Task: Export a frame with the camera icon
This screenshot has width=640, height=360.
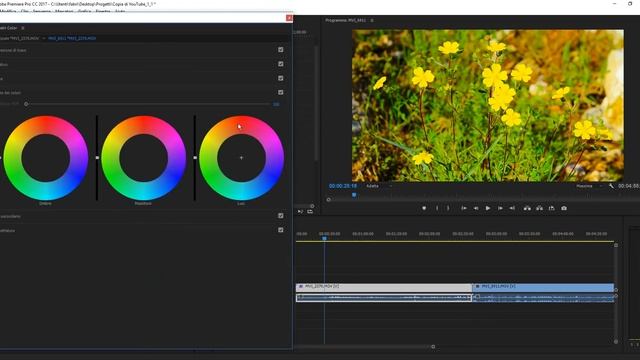Action: tap(564, 208)
